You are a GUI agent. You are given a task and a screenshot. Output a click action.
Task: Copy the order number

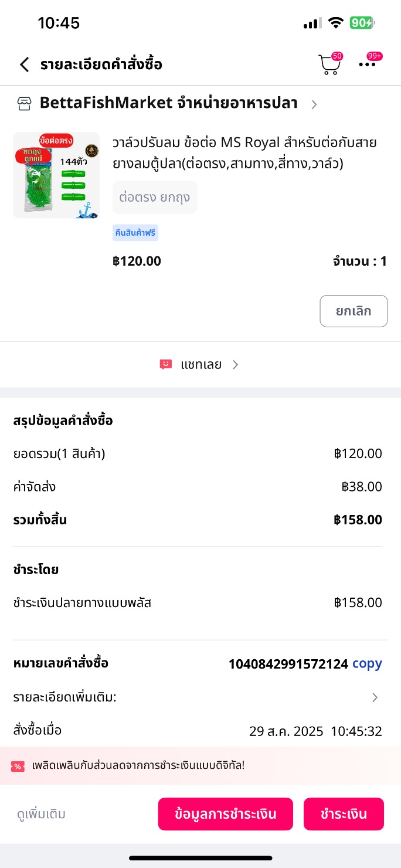point(367,664)
